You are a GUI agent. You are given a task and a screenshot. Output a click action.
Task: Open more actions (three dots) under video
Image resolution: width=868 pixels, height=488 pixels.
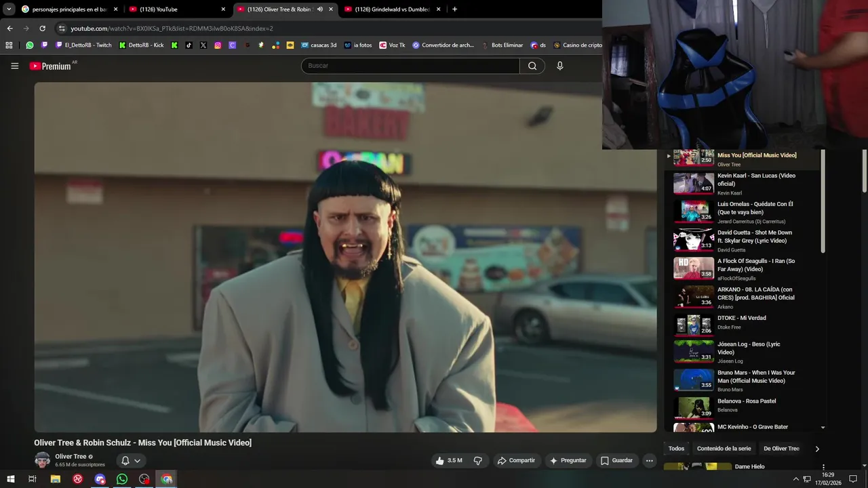649,460
